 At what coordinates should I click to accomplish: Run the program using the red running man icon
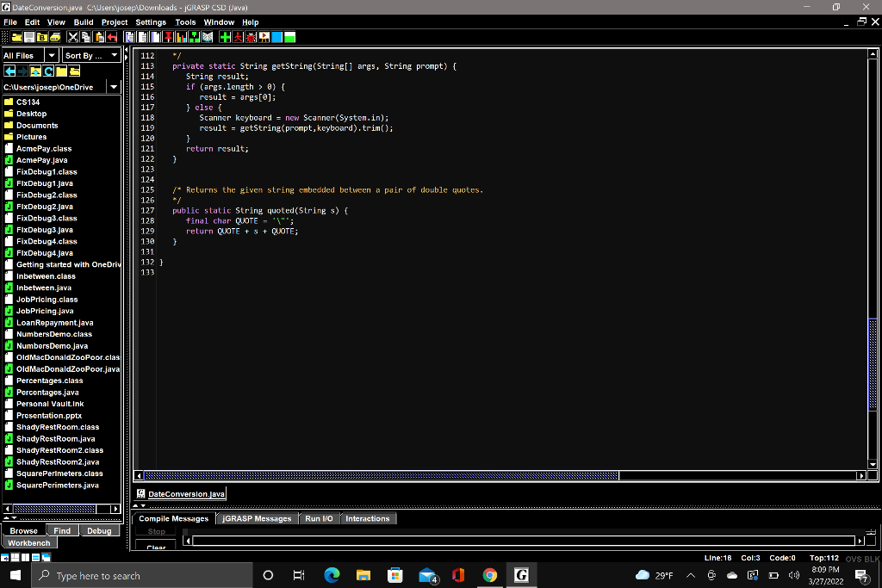click(x=239, y=37)
